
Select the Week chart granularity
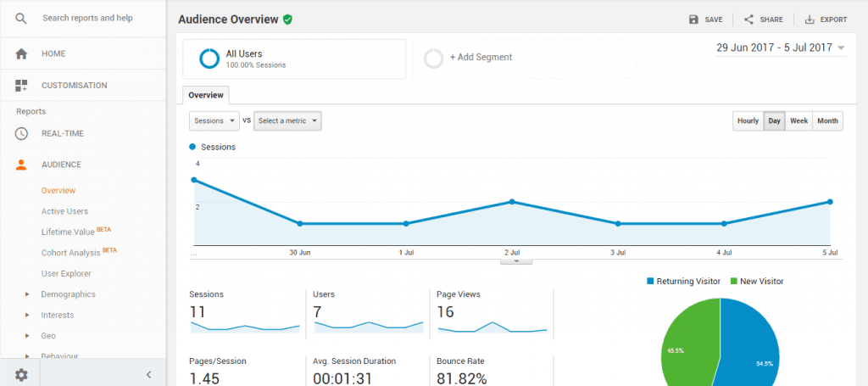pyautogui.click(x=798, y=120)
